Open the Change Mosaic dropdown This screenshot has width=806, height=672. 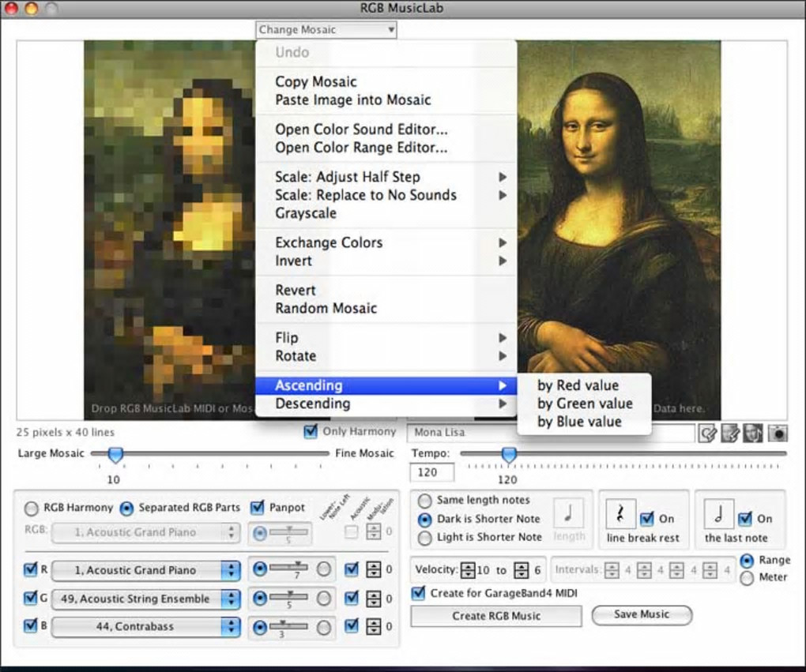click(x=326, y=30)
